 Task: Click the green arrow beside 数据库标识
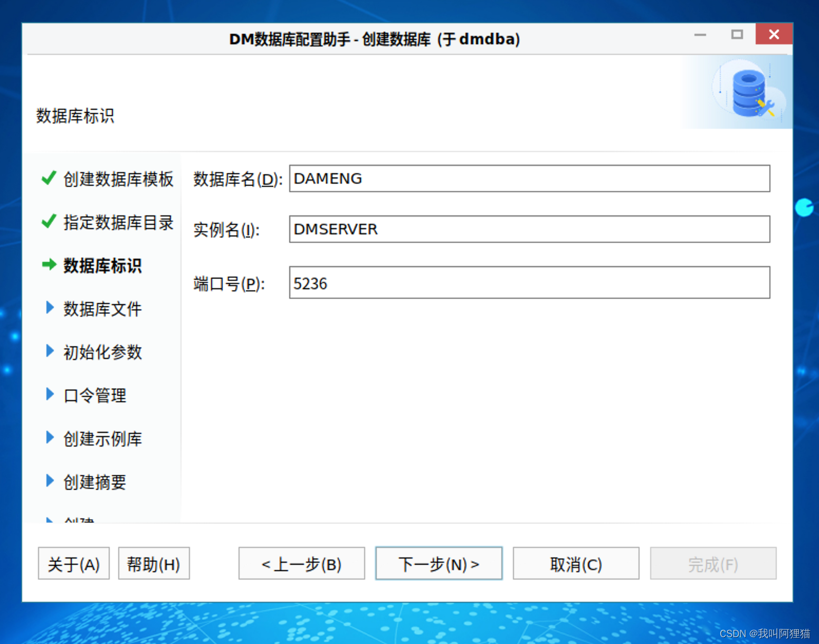click(x=49, y=264)
